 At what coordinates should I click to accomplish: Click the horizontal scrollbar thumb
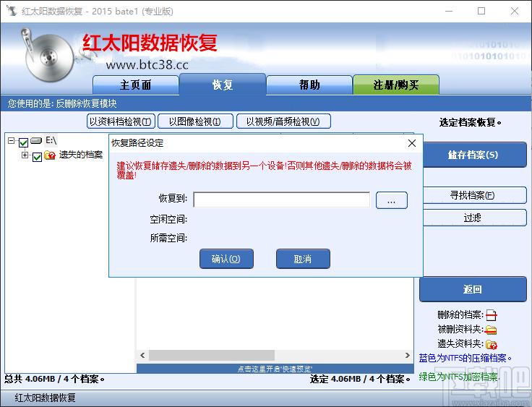pos(212,356)
